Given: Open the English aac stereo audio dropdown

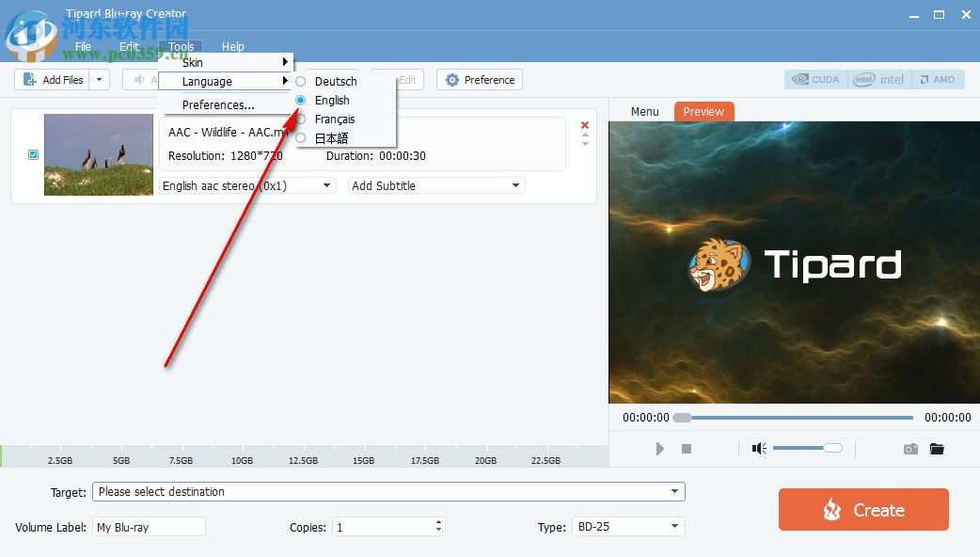Looking at the screenshot, I should tap(246, 185).
